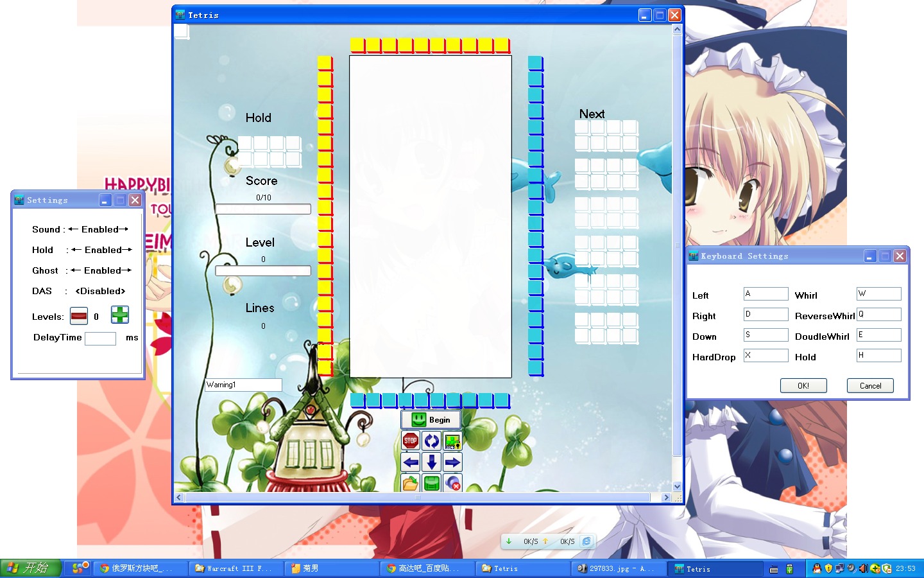
Task: Click the open folder load icon
Action: [411, 482]
